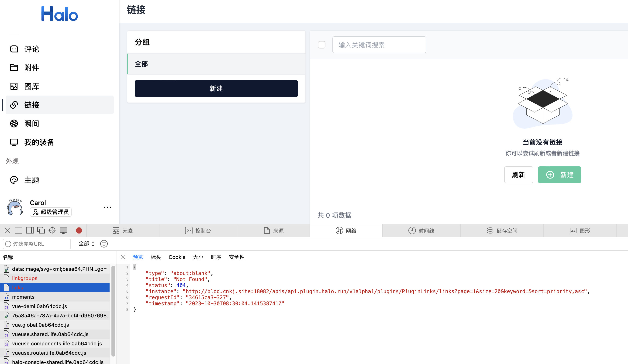The image size is (628, 364).
Task: Open the 全部 request type dropdown
Action: pos(86,244)
